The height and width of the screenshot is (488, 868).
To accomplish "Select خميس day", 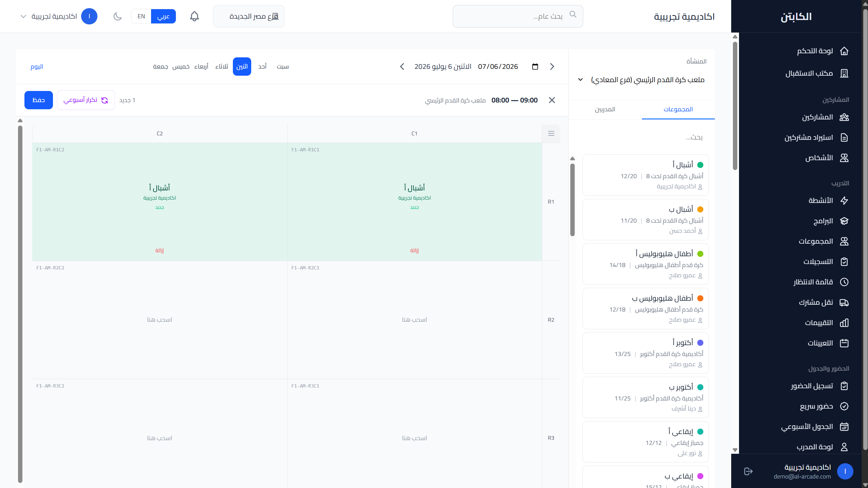I will coord(181,67).
